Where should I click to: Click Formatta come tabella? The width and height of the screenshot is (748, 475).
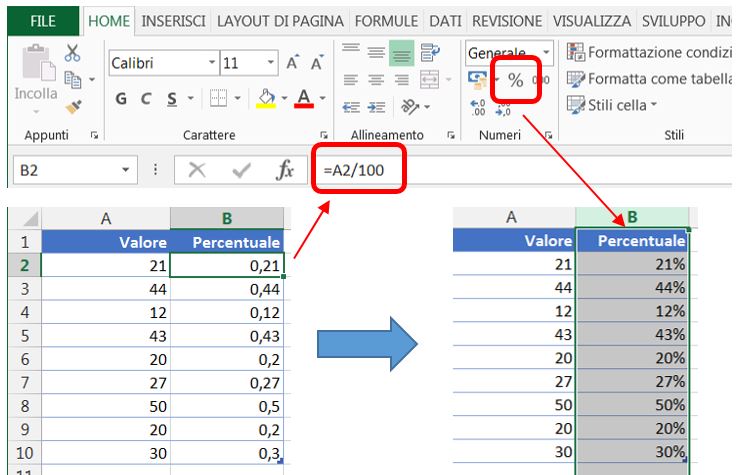649,79
